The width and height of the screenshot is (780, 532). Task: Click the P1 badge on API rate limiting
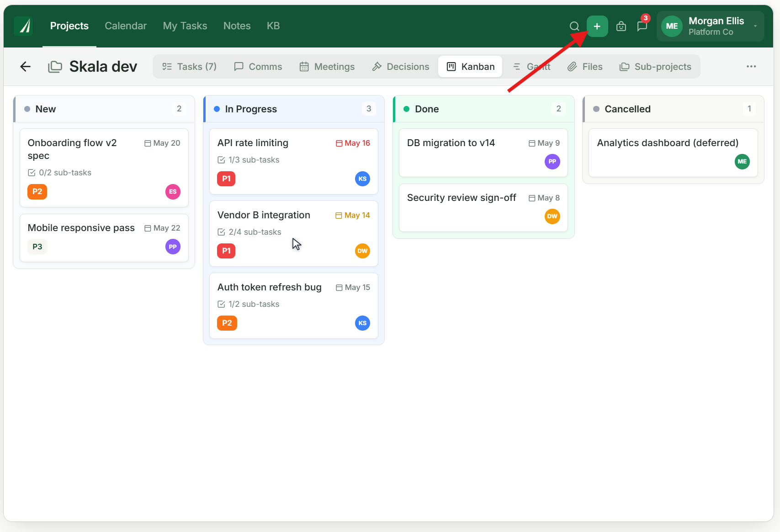(226, 179)
